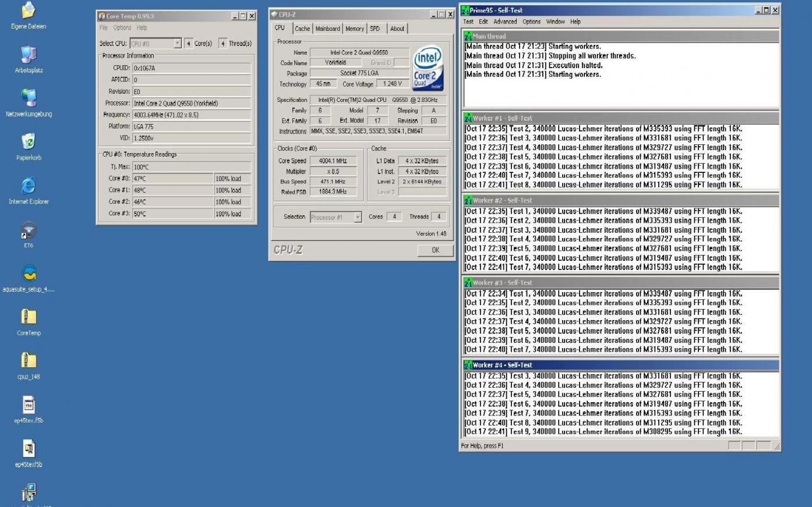Click the Main thread title bar

[x=622, y=36]
